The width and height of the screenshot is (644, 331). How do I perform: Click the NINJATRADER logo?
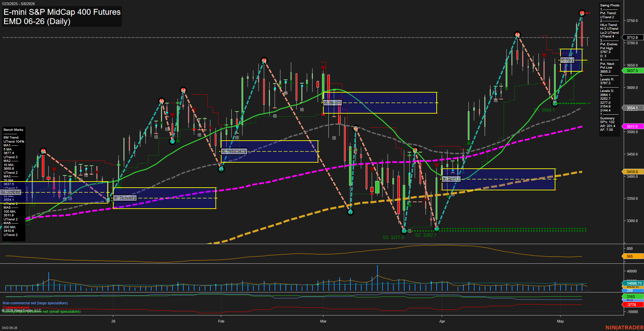(624, 328)
